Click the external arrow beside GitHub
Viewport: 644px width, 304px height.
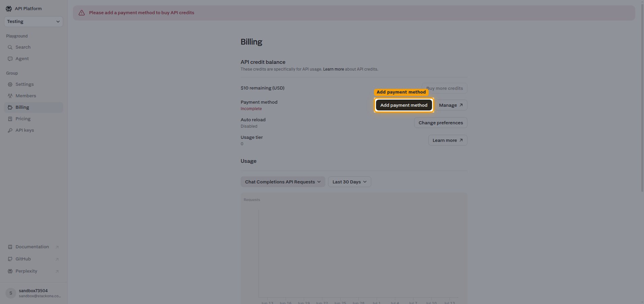[57, 259]
